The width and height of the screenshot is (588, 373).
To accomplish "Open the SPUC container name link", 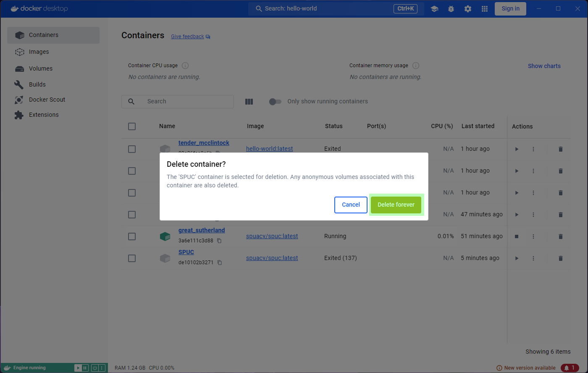I will (186, 252).
